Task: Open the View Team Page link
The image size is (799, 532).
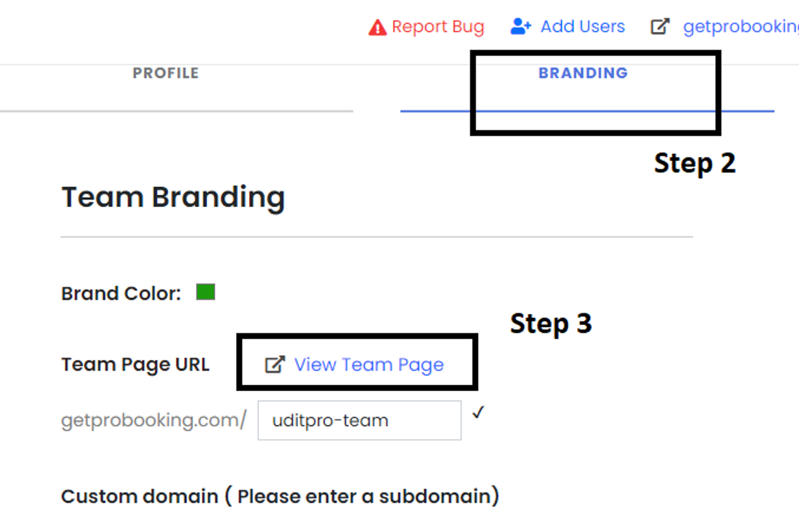Action: point(369,365)
